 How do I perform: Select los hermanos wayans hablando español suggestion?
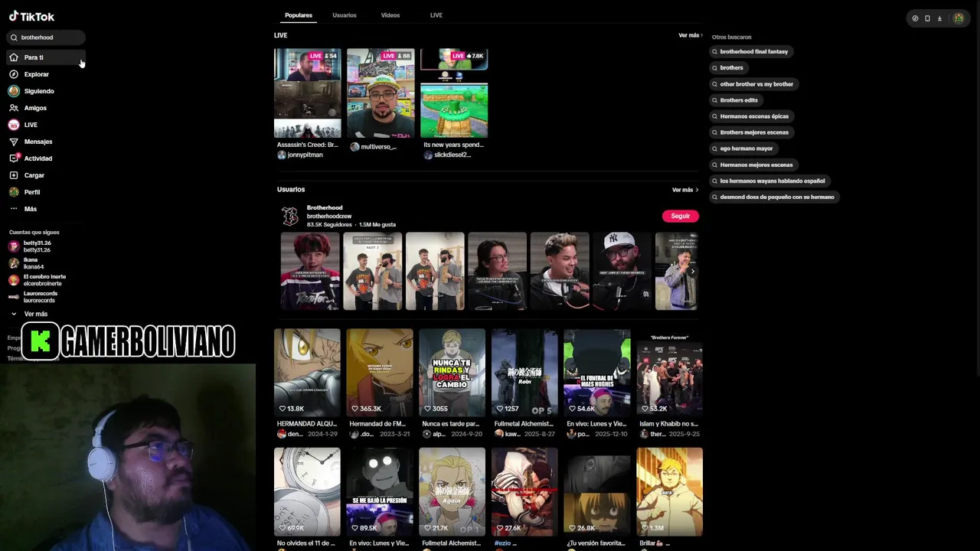pos(769,181)
